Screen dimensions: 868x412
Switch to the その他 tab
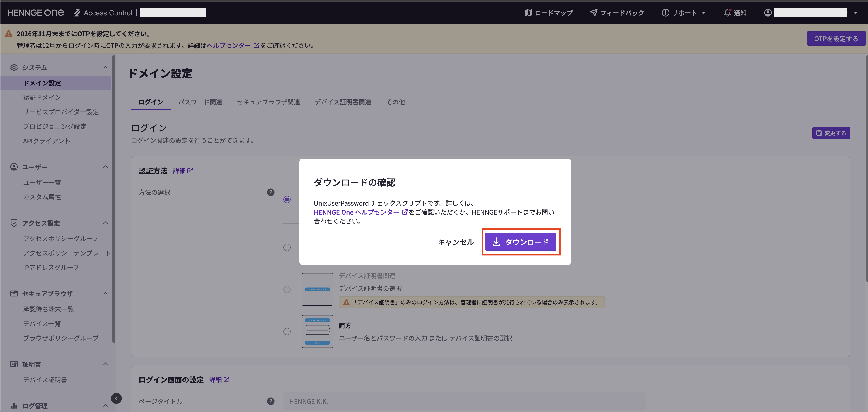click(x=395, y=102)
